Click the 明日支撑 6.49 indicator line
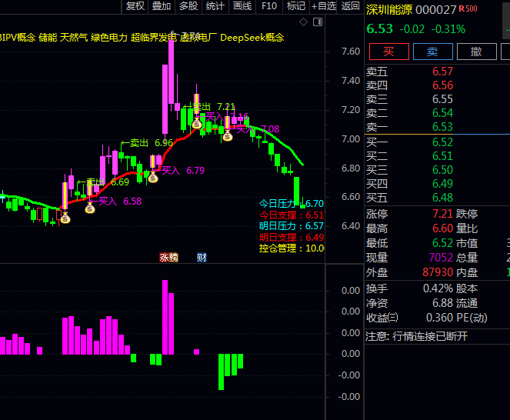The width and height of the screenshot is (510, 420). (x=291, y=237)
